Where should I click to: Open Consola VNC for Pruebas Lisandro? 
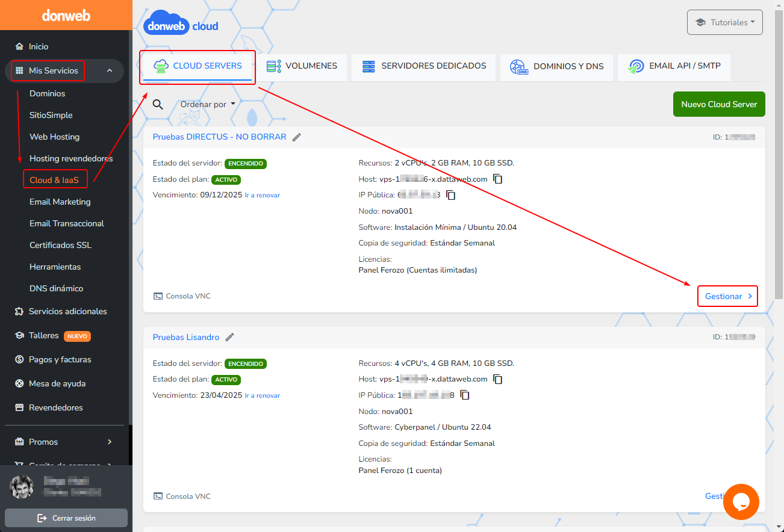pyautogui.click(x=182, y=496)
